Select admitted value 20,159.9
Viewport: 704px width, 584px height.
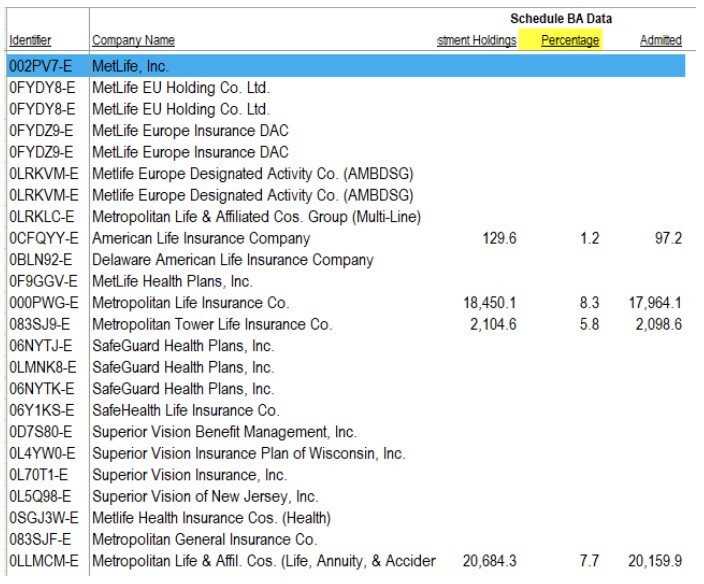click(x=655, y=562)
